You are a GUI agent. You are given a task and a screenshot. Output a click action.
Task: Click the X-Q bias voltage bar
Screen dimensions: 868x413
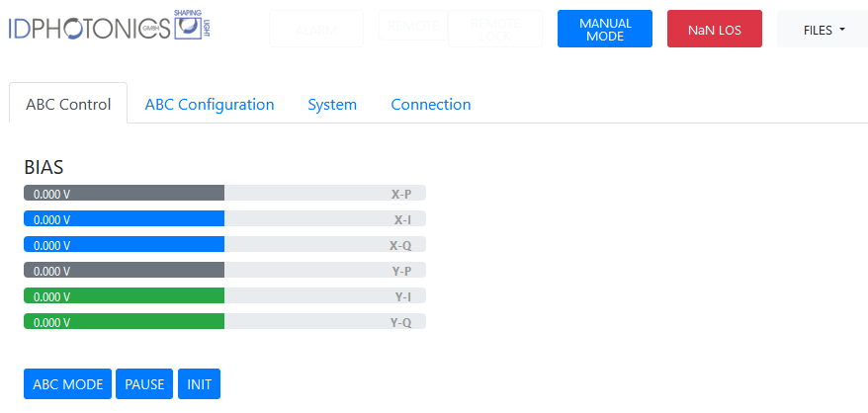[224, 244]
